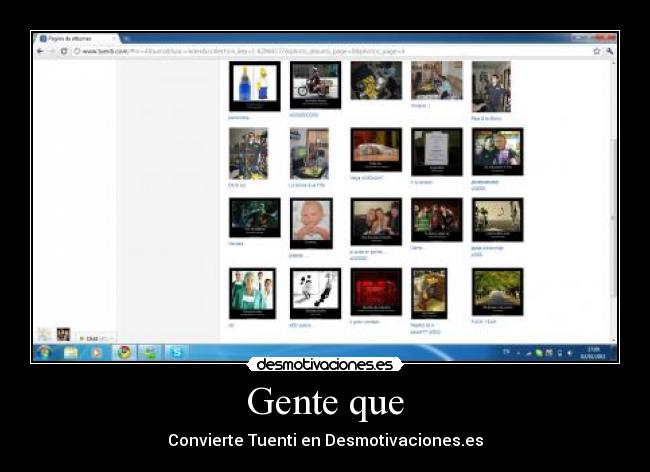Image resolution: width=650 pixels, height=472 pixels.
Task: Open the black-and-white cartoon figures photo
Action: coord(315,293)
